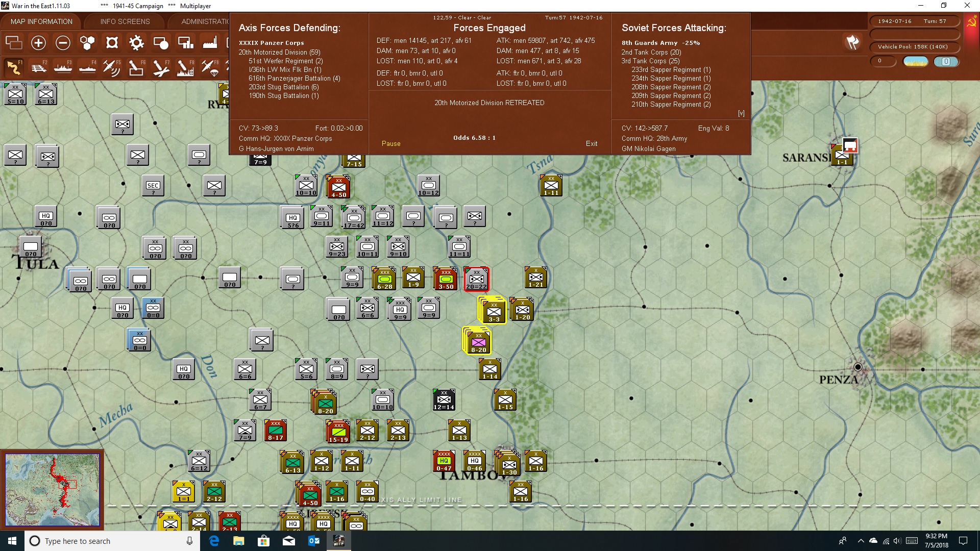Pause the combat report

point(391,144)
